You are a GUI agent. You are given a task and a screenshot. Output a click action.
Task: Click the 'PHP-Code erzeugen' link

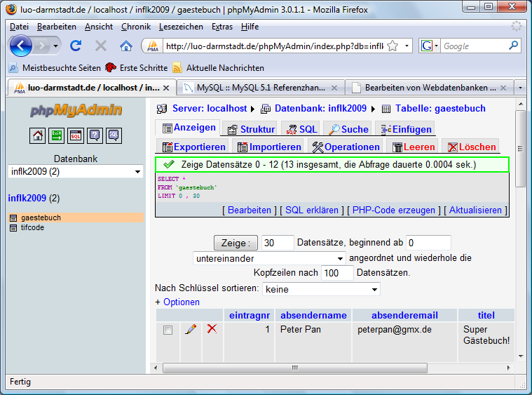point(395,210)
